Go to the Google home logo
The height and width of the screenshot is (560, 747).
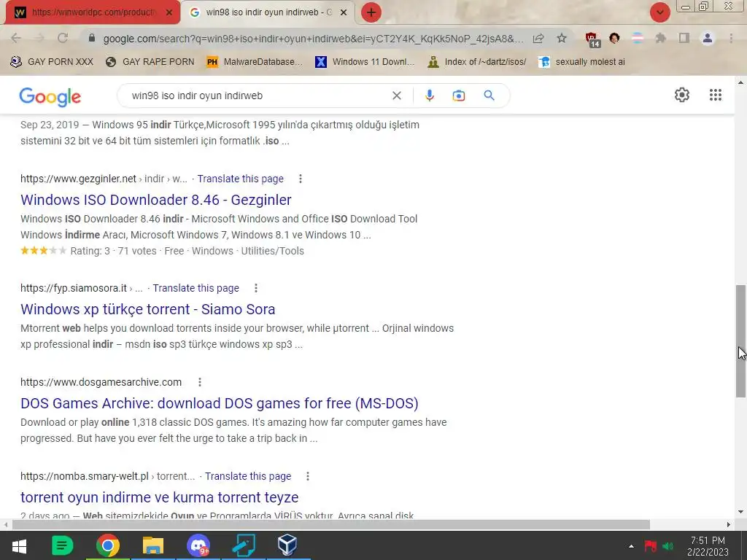50,97
